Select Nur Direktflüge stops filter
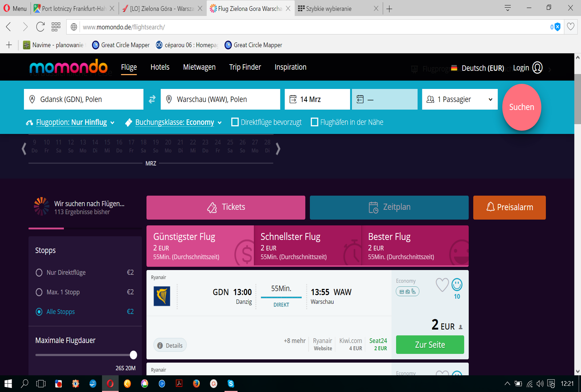 (x=39, y=273)
